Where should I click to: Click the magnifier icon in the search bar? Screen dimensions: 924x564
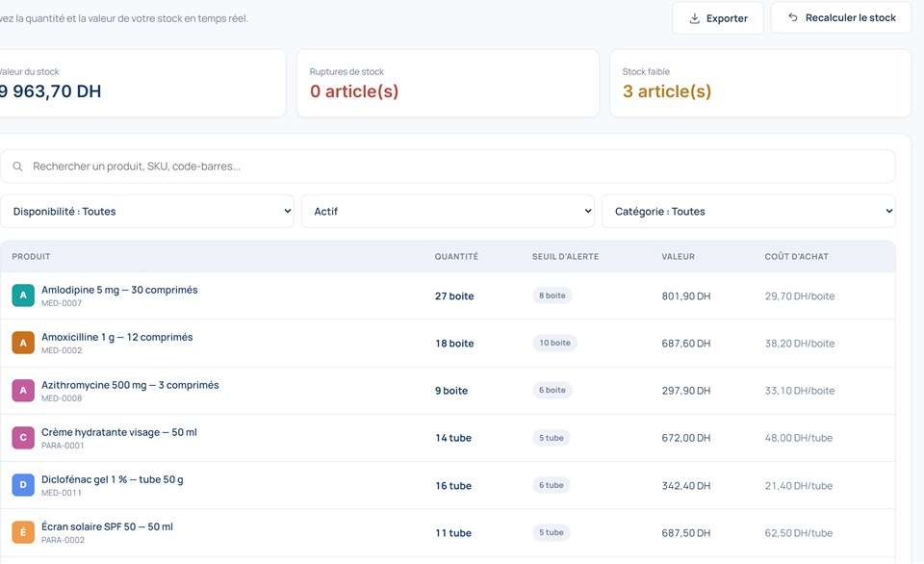[17, 167]
